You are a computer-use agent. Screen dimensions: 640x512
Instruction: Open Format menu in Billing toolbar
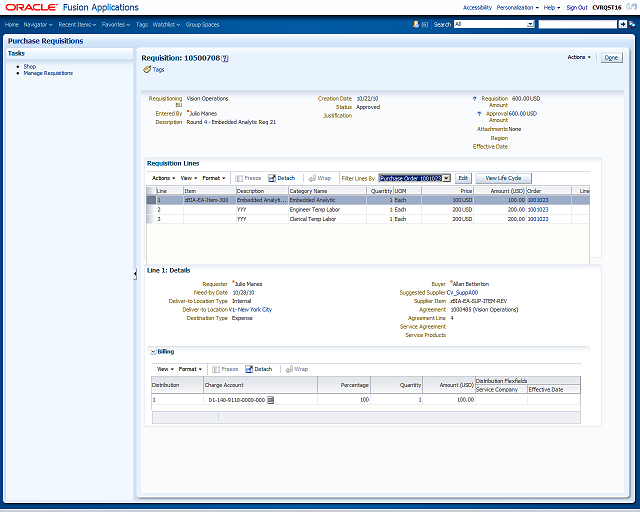(190, 369)
